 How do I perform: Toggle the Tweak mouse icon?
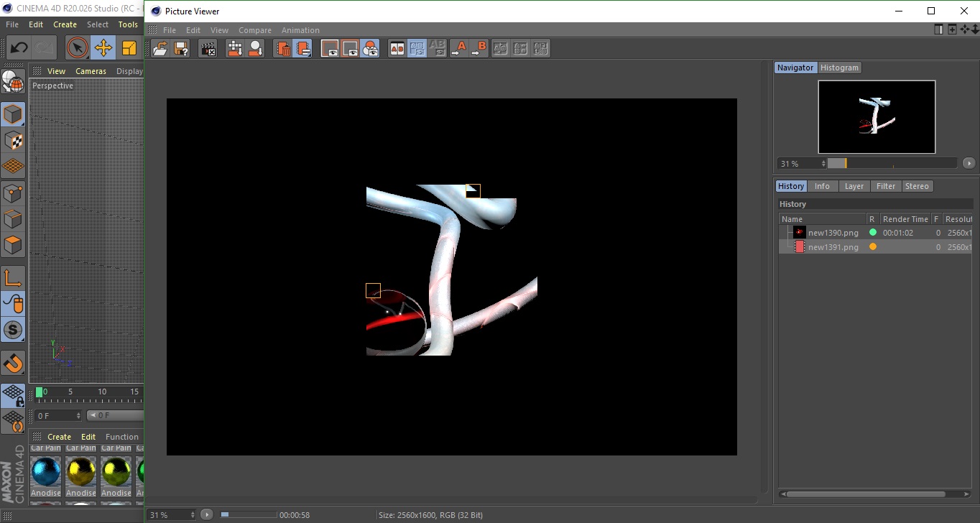13,304
